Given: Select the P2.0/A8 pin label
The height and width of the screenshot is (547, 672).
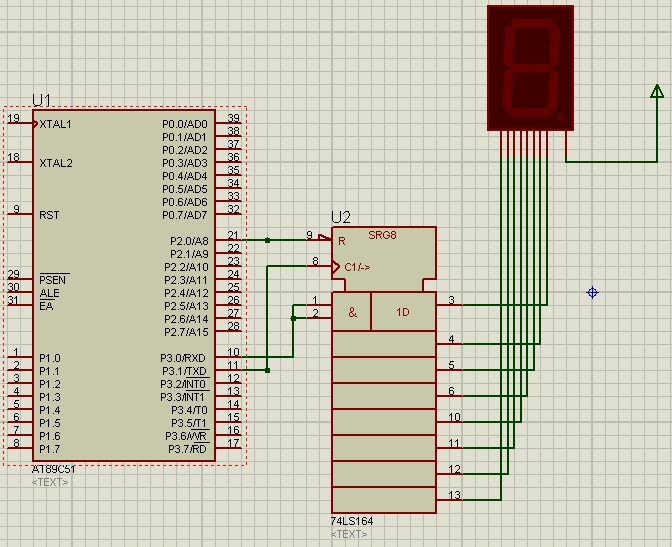Looking at the screenshot, I should [187, 241].
